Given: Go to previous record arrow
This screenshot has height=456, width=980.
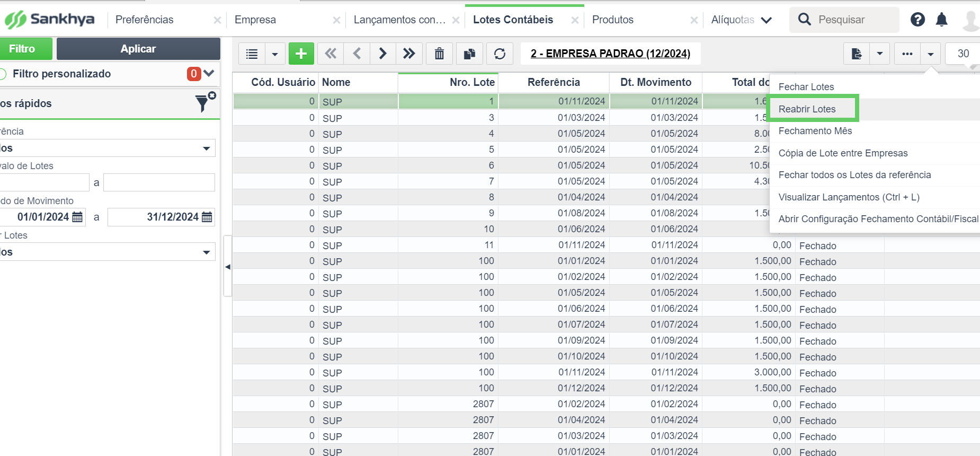Looking at the screenshot, I should click(x=357, y=54).
